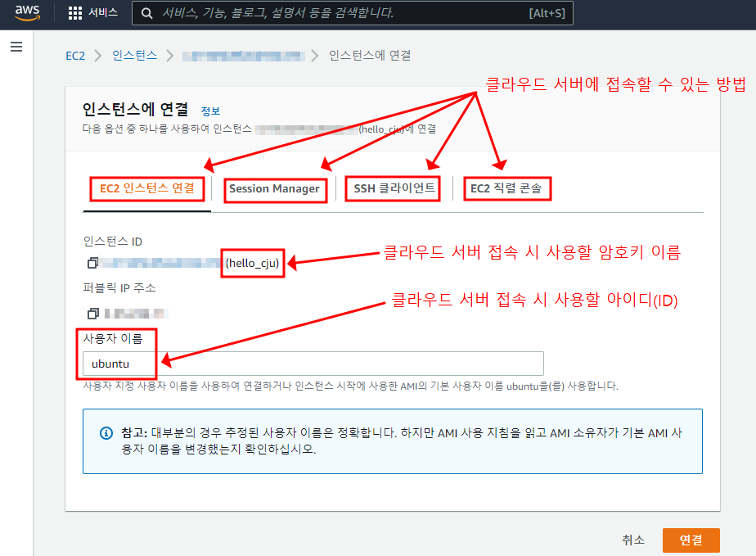The image size is (756, 556).
Task: Go to EC2 breadcrumb link
Action: [75, 56]
